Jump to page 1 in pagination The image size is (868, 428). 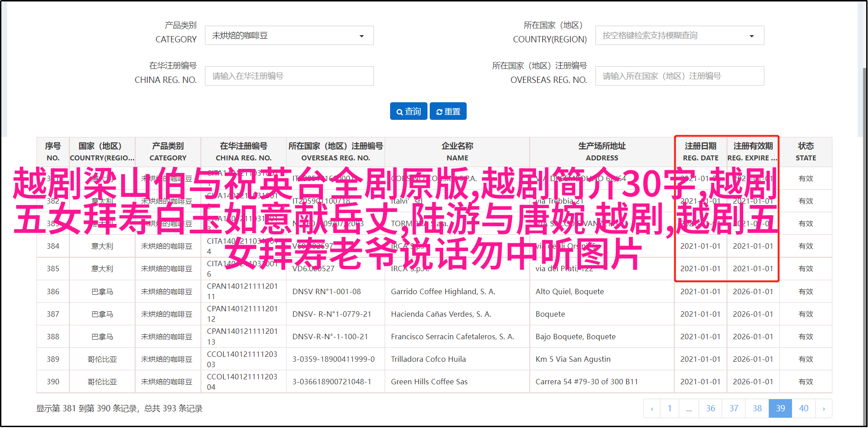pyautogui.click(x=669, y=409)
